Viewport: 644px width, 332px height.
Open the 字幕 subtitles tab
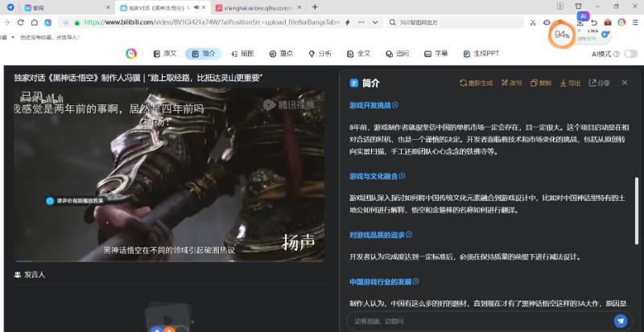436,54
